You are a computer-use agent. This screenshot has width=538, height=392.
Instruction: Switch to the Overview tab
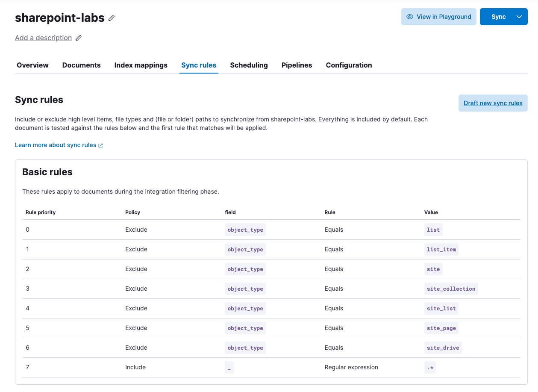coord(32,65)
